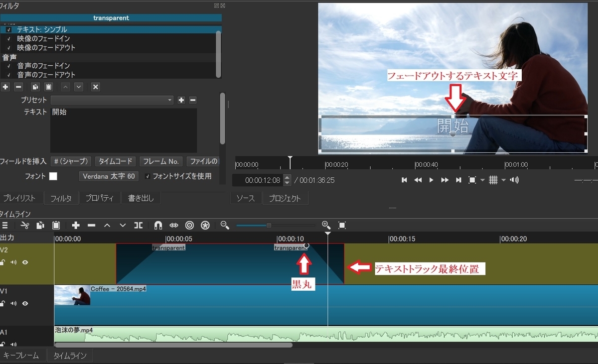Remove selected filter with the minus button below the filter list
The image size is (598, 364).
[18, 87]
